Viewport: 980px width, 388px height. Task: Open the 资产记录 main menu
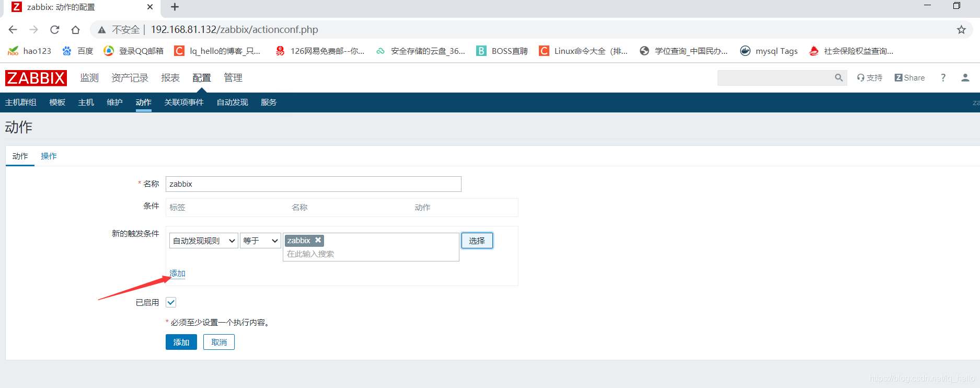click(130, 77)
